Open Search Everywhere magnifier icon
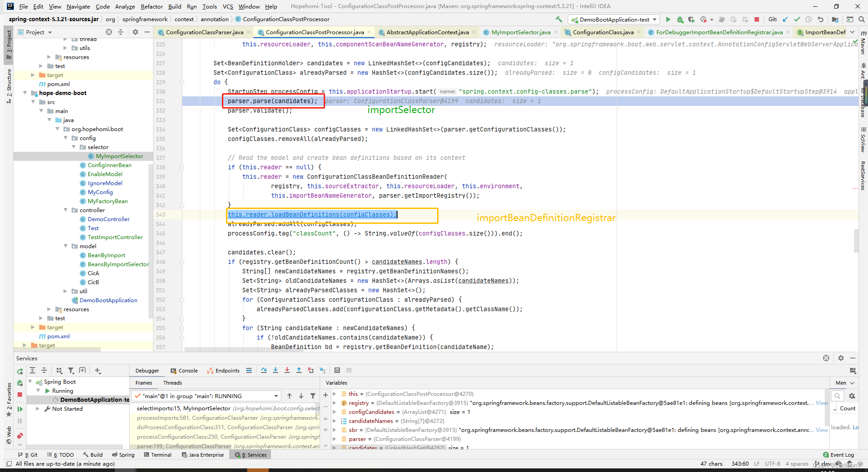Image resolution: width=868 pixels, height=472 pixels. click(861, 19)
